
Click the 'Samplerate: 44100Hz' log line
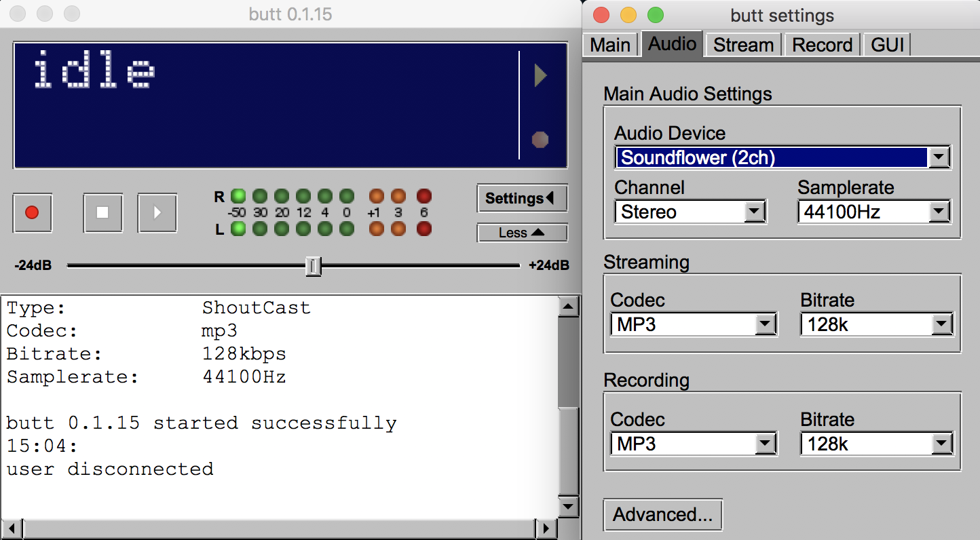pos(146,377)
